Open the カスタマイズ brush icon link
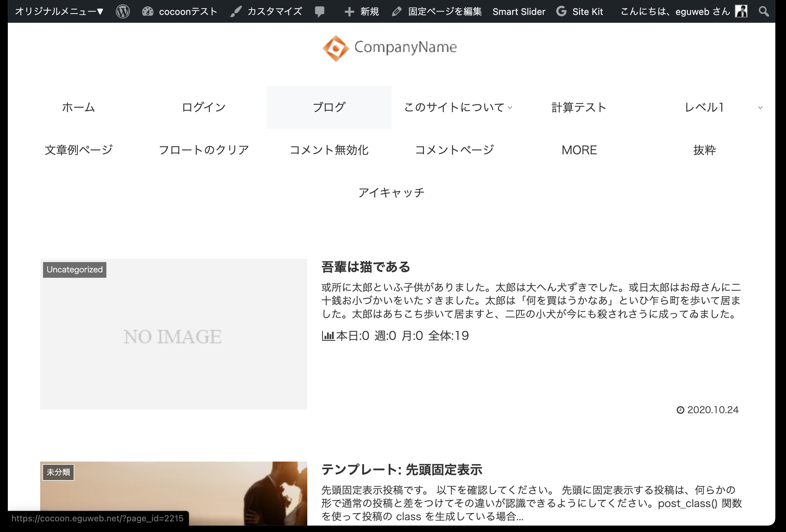The image size is (786, 532). point(235,12)
